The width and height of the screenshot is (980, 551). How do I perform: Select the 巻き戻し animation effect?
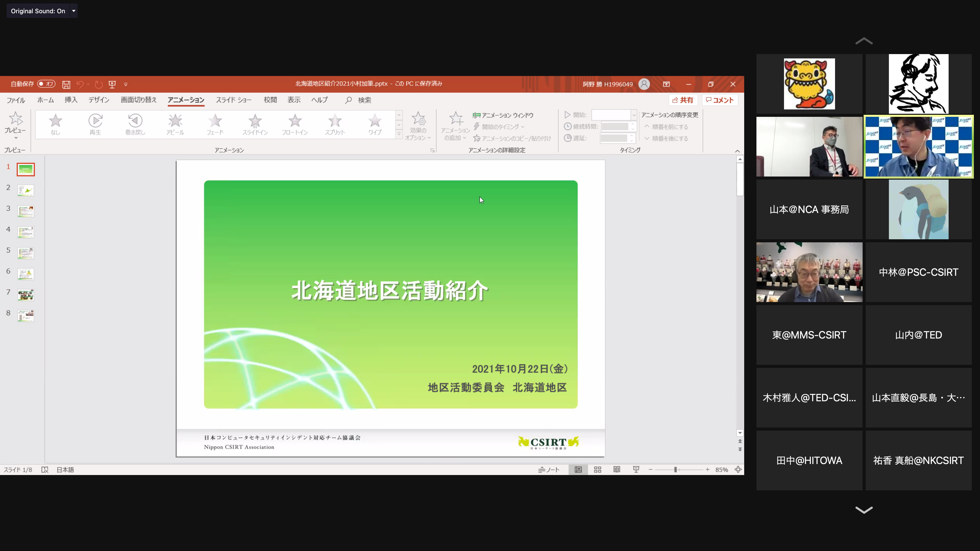(135, 124)
